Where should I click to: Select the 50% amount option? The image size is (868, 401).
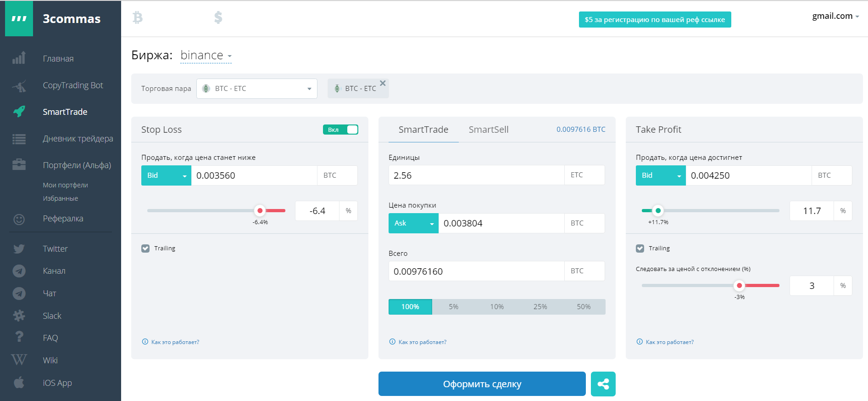pyautogui.click(x=584, y=307)
